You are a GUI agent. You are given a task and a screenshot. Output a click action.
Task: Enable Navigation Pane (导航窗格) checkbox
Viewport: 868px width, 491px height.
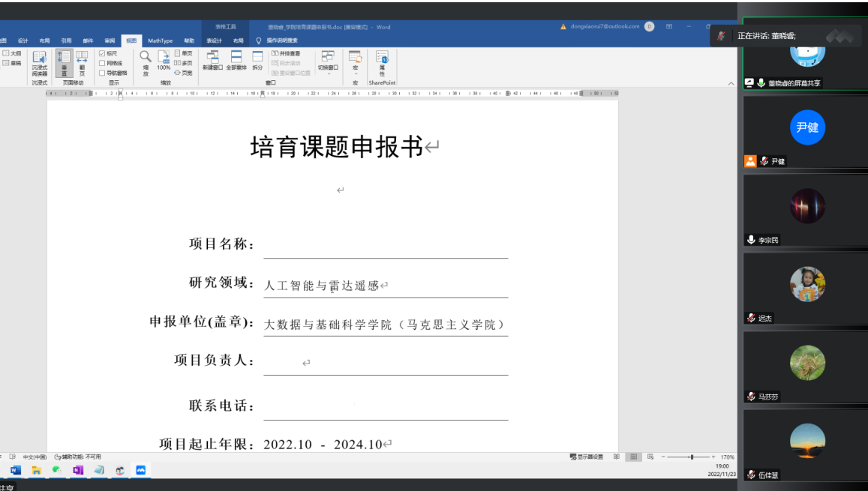pos(103,73)
